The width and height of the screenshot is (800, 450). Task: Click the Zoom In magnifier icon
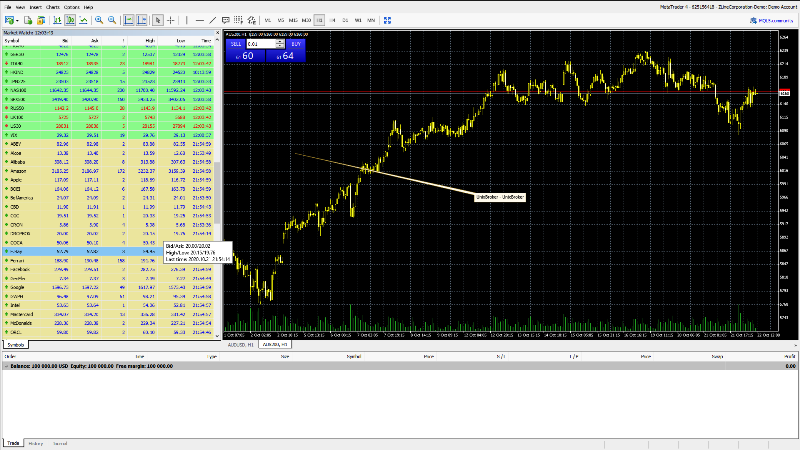tap(99, 20)
